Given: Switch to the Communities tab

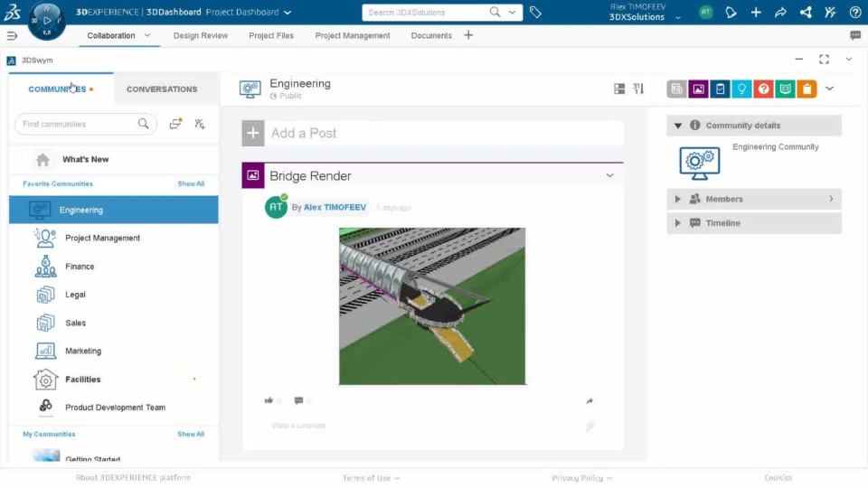Looking at the screenshot, I should pos(61,89).
